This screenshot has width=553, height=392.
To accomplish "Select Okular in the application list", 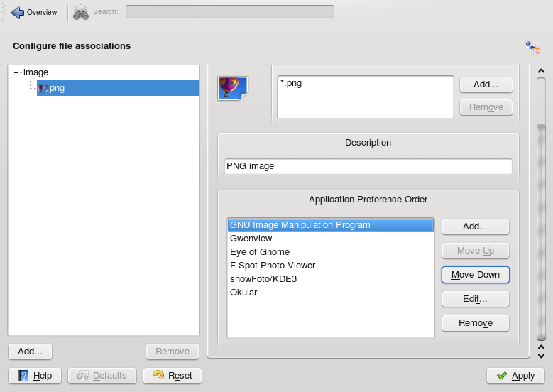I will tap(243, 292).
